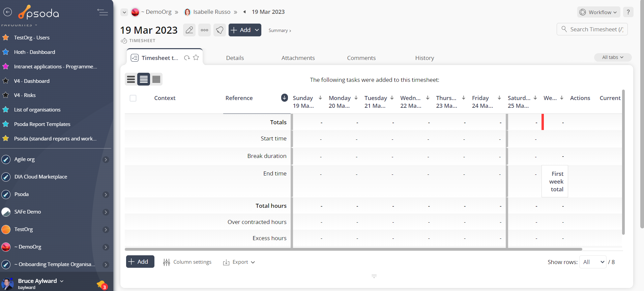Favourite the Timesheet tab with the star icon
Viewport: 644px width, 291px height.
click(196, 58)
